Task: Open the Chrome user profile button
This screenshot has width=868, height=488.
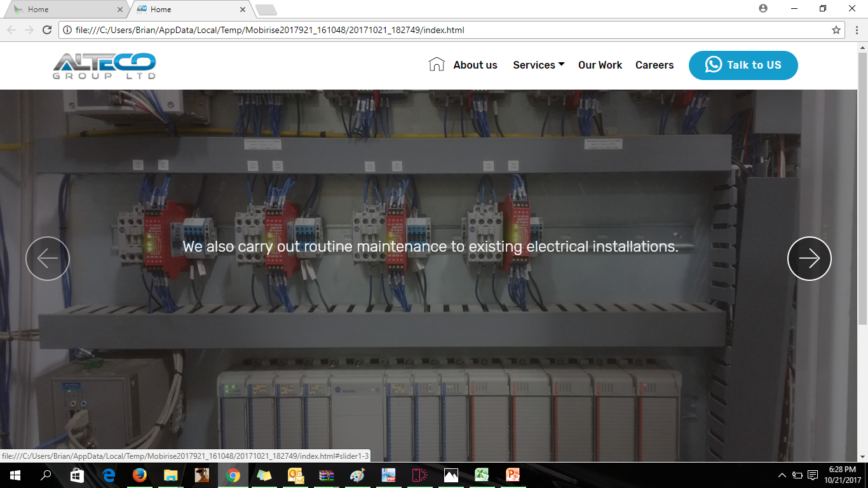Action: pyautogui.click(x=763, y=8)
